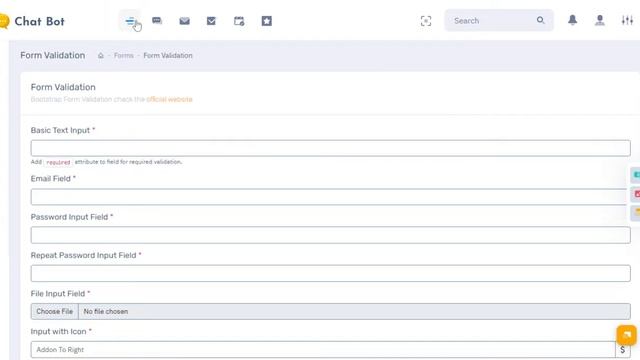The height and width of the screenshot is (360, 640).
Task: Click the 'File Input Field' label
Action: point(58,293)
